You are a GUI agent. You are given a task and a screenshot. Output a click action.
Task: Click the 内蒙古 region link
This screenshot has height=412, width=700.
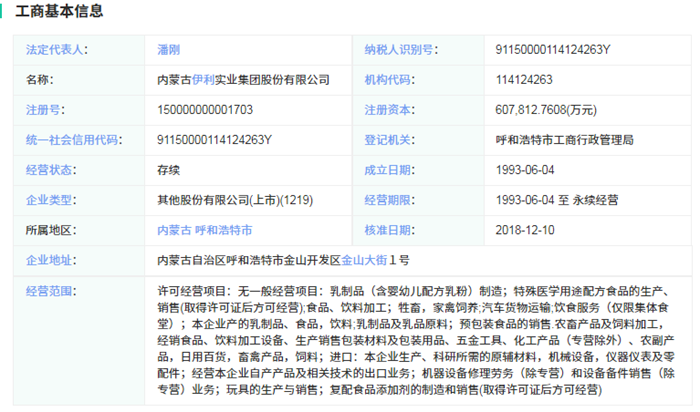coord(174,229)
